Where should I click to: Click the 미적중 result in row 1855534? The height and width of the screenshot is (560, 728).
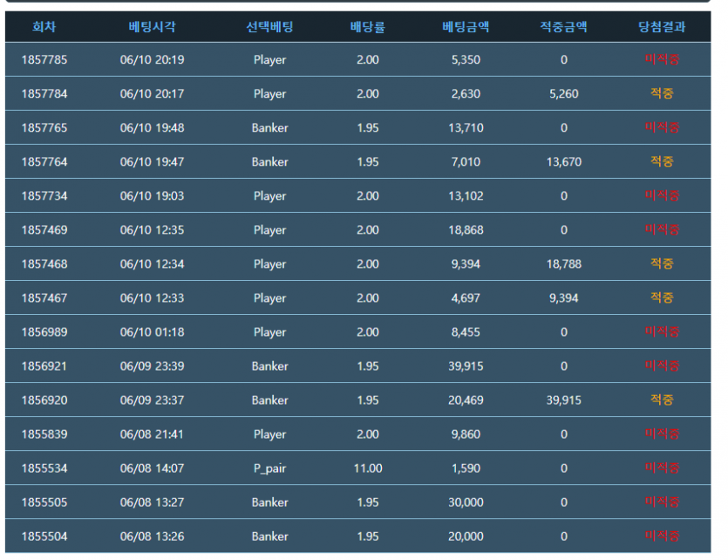coord(662,468)
